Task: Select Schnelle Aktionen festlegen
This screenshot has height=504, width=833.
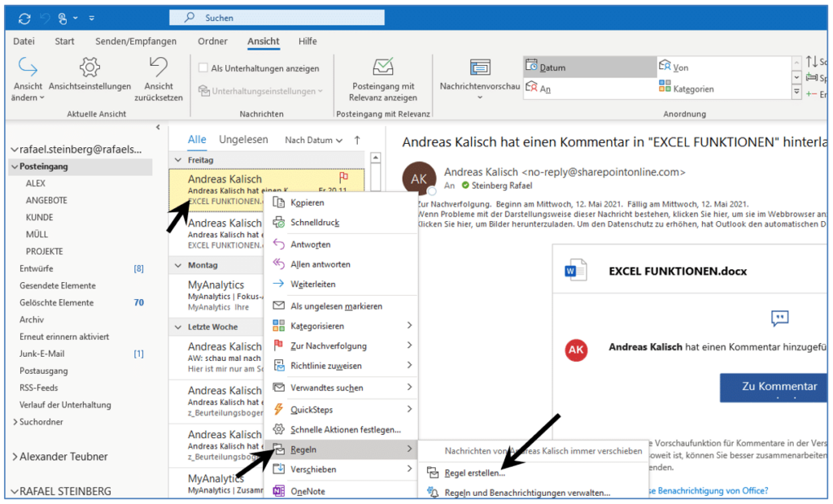Action: (341, 430)
